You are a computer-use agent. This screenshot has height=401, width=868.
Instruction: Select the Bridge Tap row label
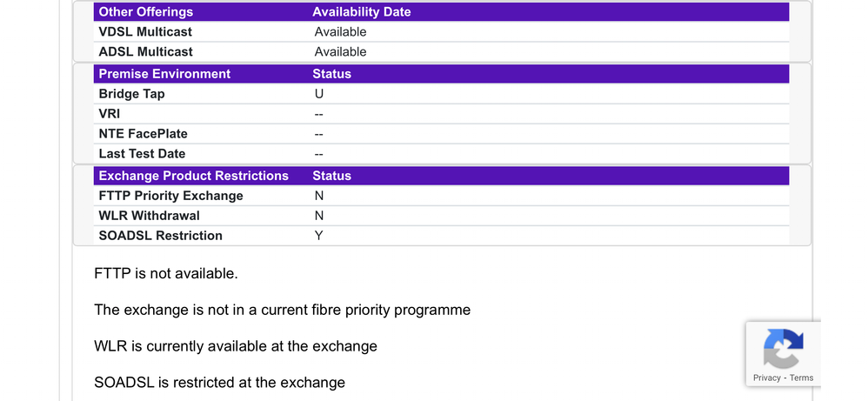(x=131, y=94)
